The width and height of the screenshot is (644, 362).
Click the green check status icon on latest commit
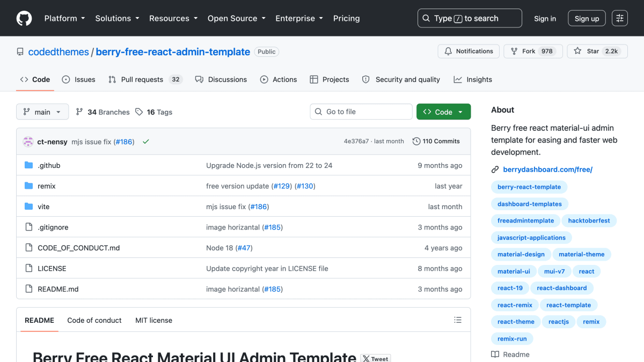[x=146, y=142]
